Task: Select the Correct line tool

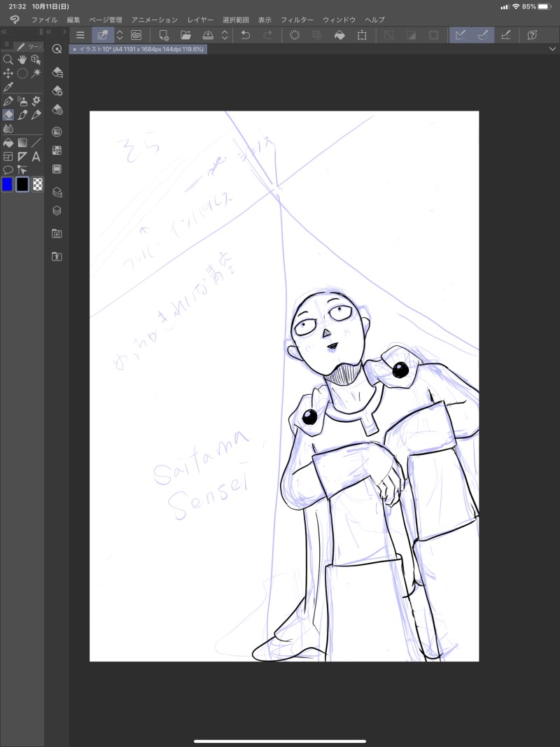Action: click(x=22, y=170)
